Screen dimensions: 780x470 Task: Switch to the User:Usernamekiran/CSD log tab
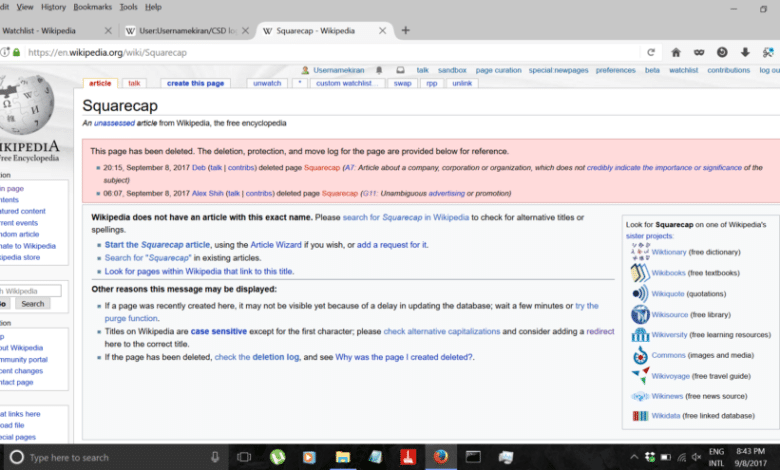click(187, 30)
